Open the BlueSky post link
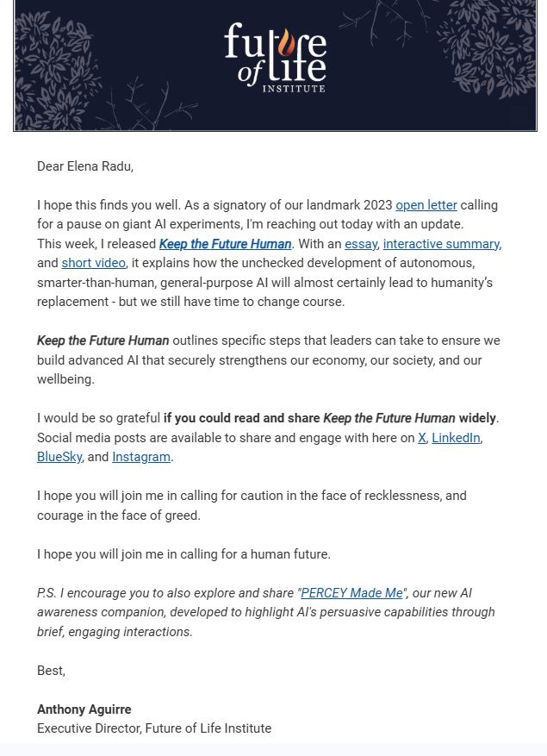 pos(59,457)
